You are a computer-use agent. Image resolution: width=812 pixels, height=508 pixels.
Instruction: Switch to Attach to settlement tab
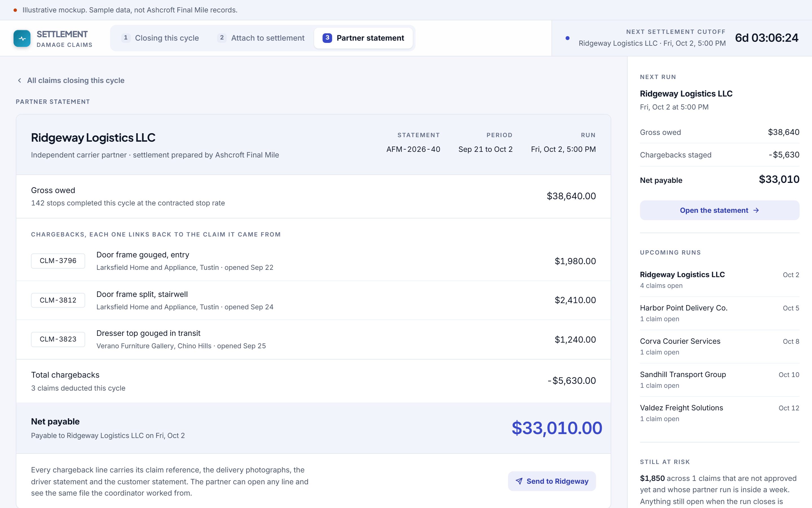coord(261,38)
